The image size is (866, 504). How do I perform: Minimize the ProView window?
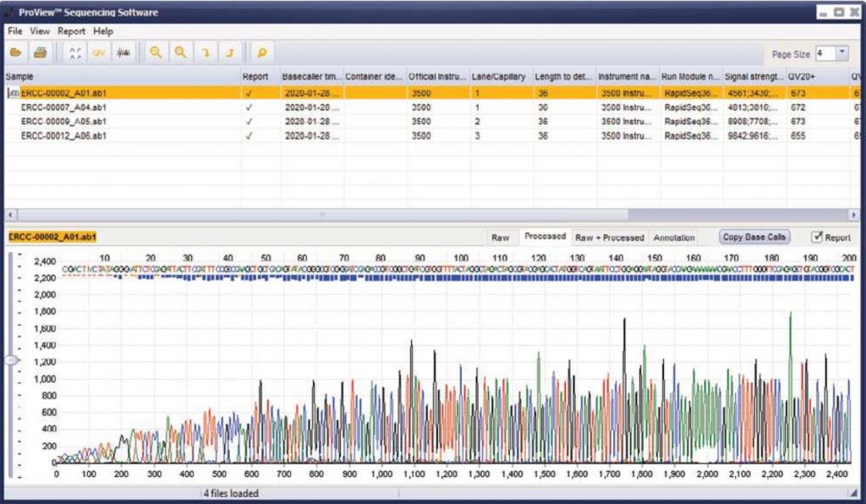[824, 13]
